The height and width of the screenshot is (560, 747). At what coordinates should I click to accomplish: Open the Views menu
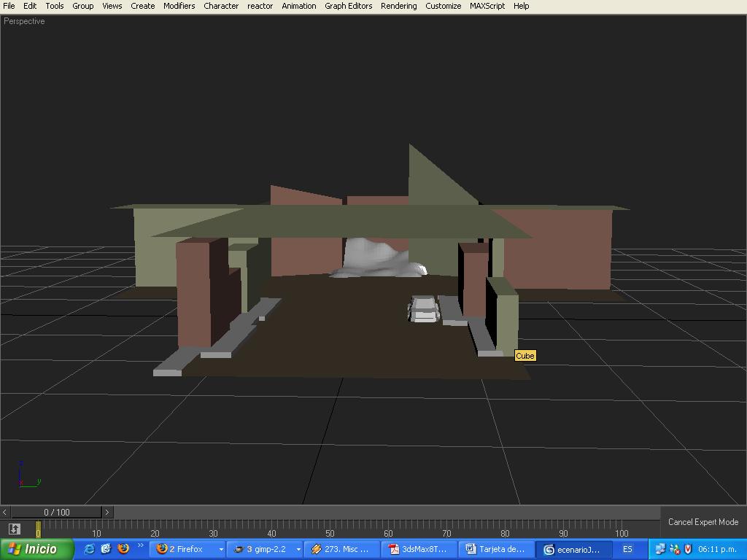click(x=112, y=6)
